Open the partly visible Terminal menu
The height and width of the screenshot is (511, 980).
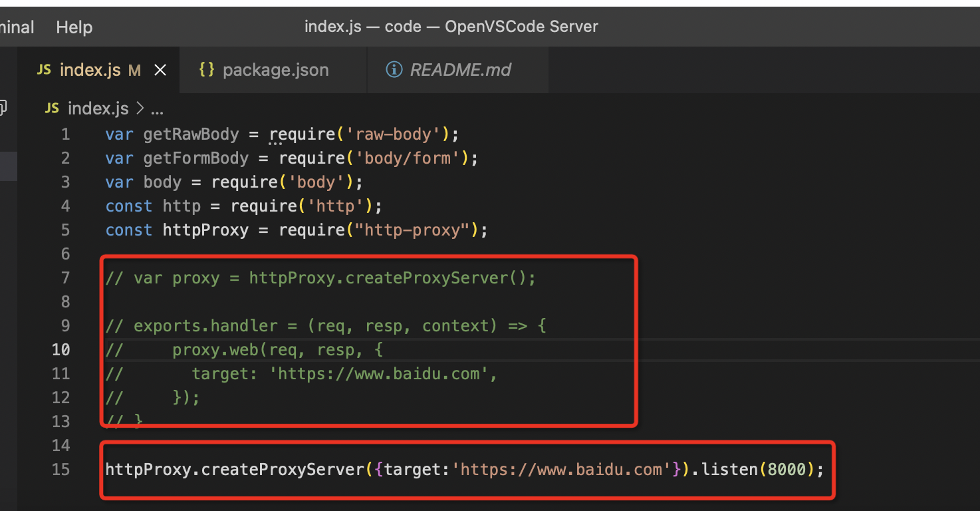[x=17, y=27]
